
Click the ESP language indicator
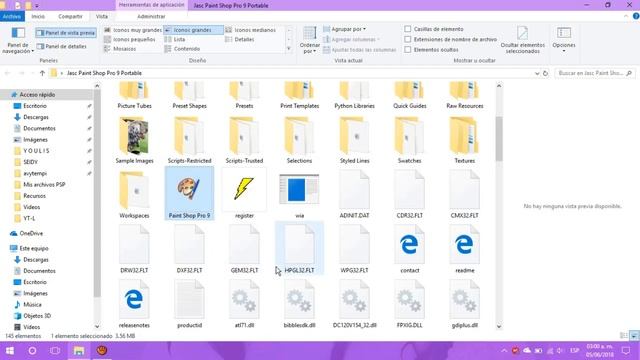(574, 351)
